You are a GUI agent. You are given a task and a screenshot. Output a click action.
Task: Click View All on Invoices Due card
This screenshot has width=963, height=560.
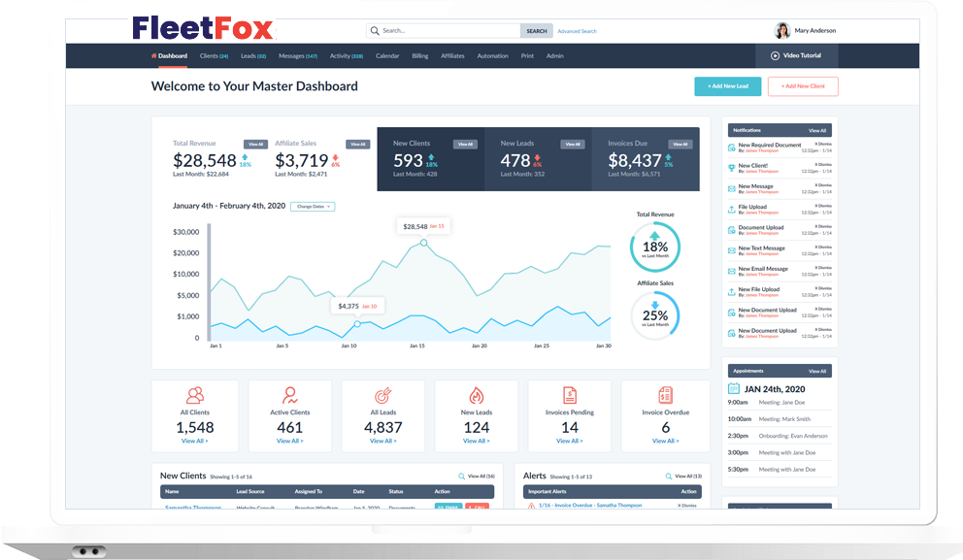click(x=681, y=145)
